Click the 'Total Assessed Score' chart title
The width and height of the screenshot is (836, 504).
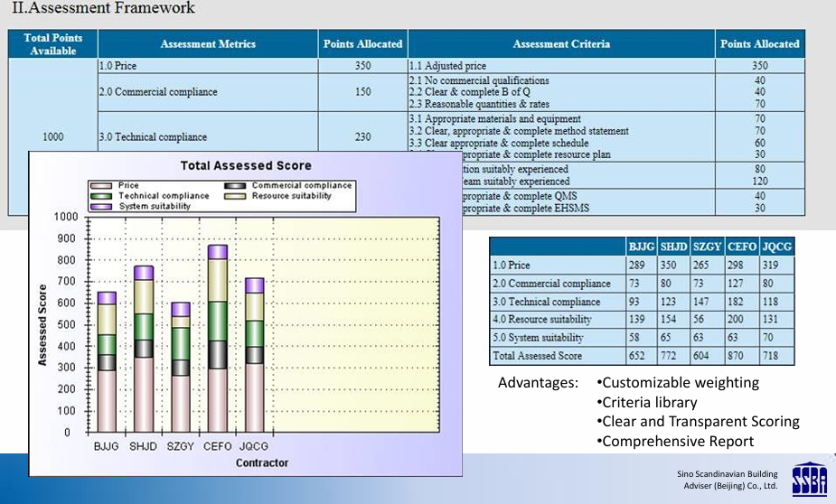(x=246, y=165)
